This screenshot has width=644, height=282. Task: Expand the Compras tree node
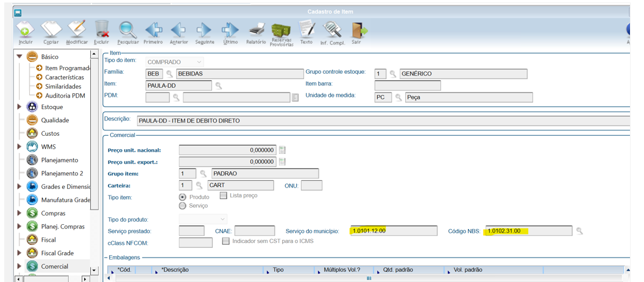(x=19, y=213)
